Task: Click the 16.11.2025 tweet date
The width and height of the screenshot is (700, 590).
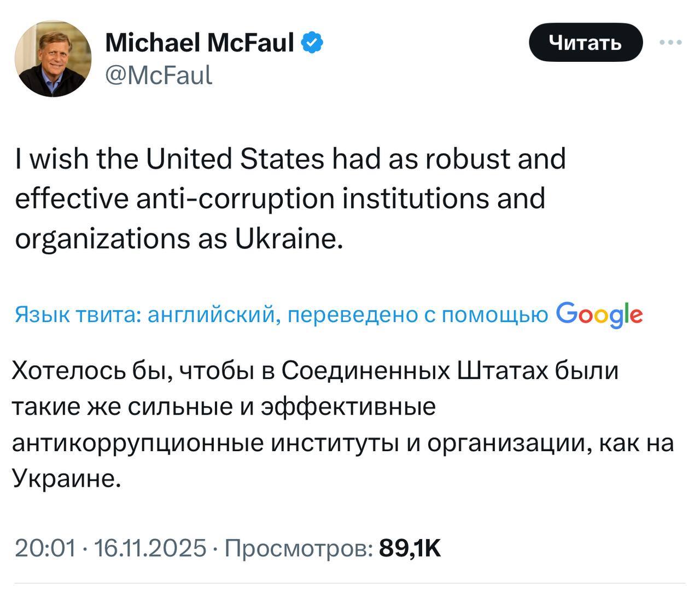Action: 150,547
